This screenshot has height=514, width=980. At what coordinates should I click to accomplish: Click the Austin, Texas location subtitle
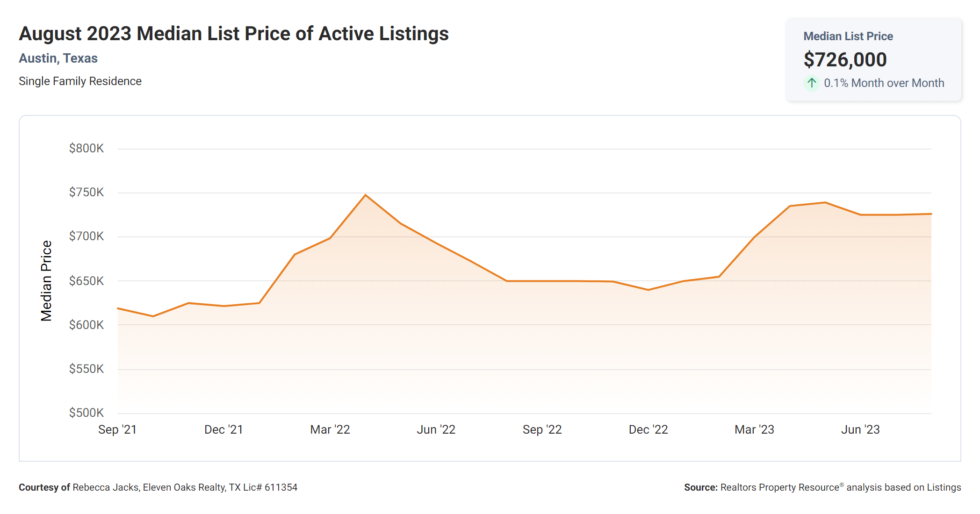(x=58, y=58)
